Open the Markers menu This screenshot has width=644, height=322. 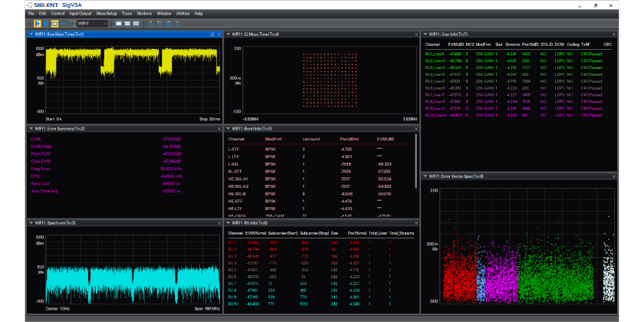(x=145, y=14)
